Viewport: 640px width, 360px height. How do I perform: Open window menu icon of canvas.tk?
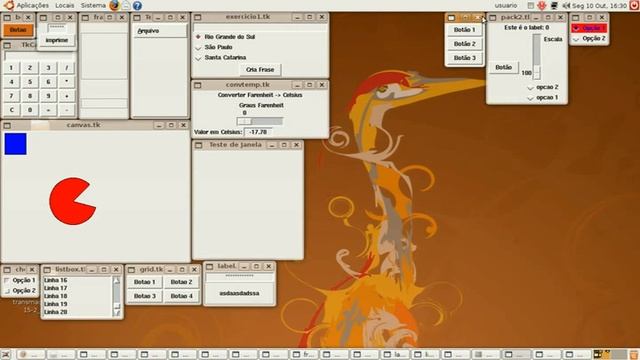[x=7, y=125]
